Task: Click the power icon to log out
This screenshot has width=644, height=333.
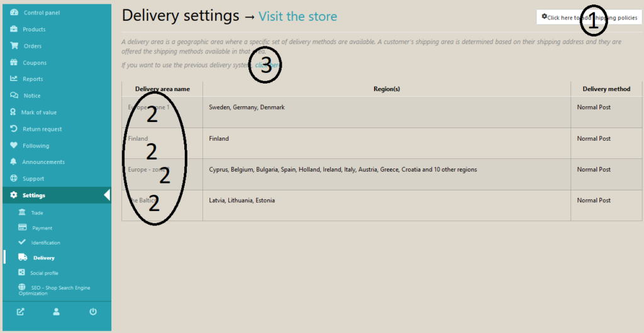Action: [x=93, y=311]
